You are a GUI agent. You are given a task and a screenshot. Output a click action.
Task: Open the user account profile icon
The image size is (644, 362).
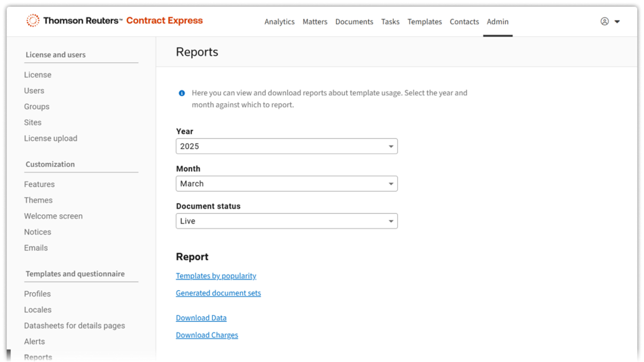click(604, 22)
